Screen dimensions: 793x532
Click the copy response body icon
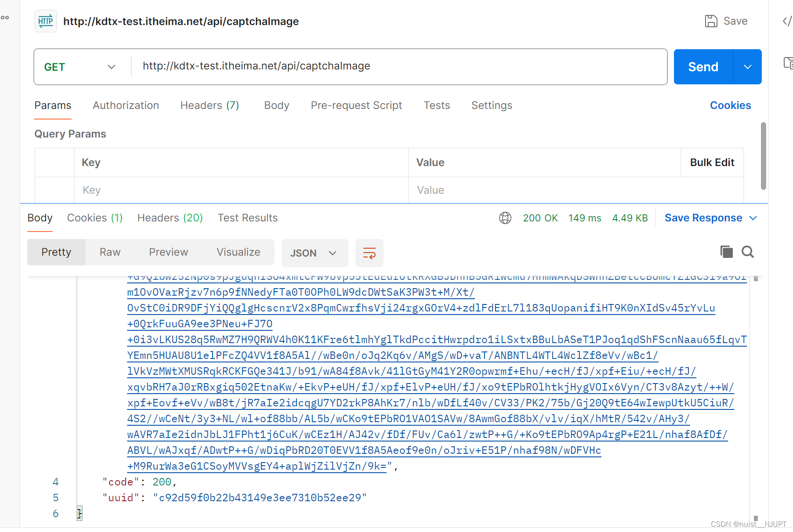[x=726, y=252]
